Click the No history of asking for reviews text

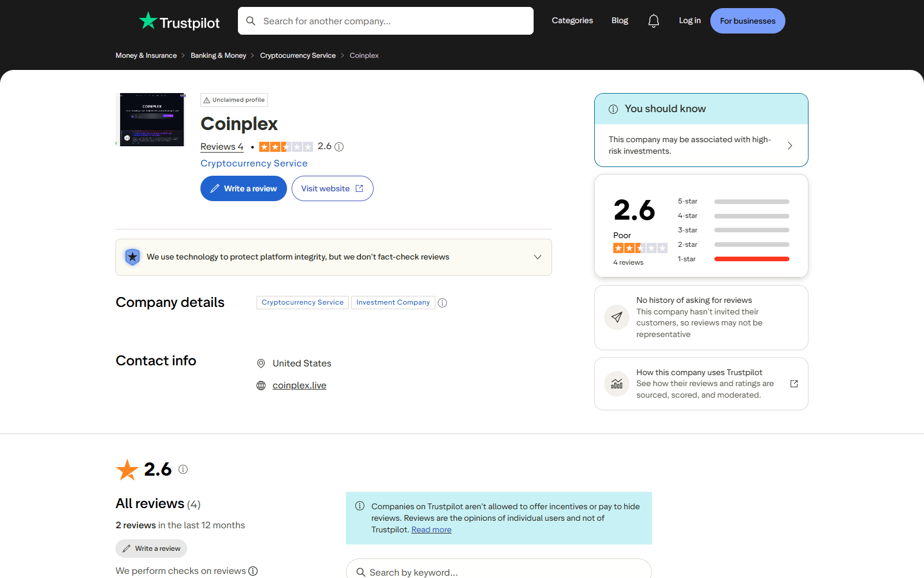(694, 301)
